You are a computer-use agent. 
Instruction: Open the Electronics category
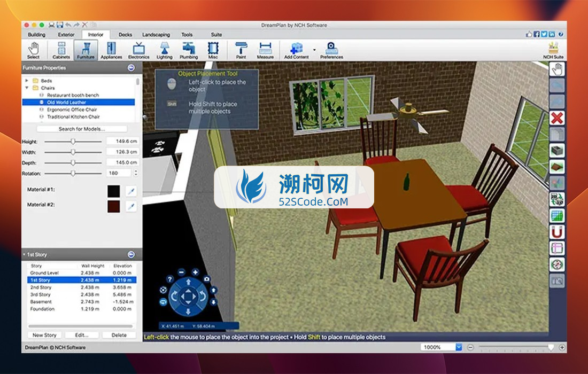coord(139,50)
